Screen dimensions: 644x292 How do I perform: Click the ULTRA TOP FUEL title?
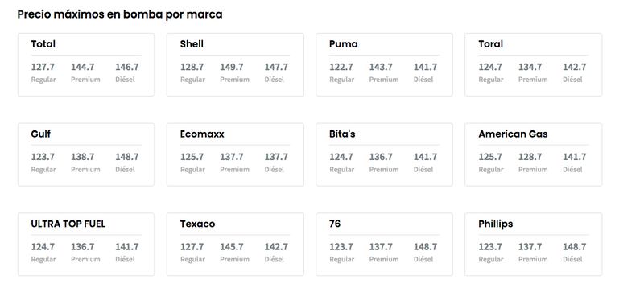coord(68,224)
